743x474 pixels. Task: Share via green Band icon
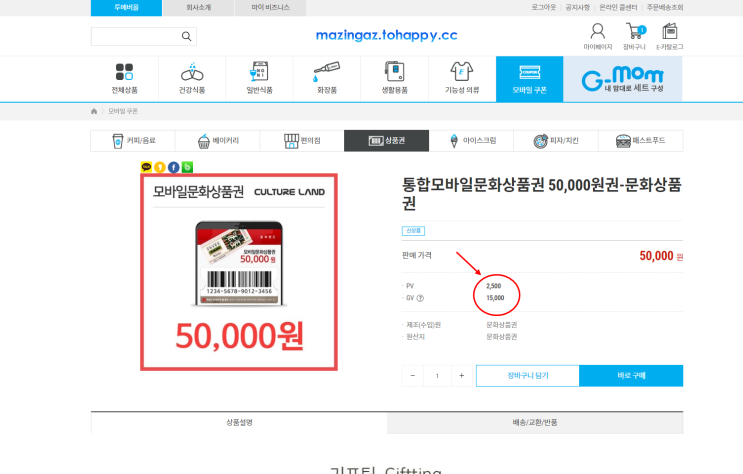(188, 167)
